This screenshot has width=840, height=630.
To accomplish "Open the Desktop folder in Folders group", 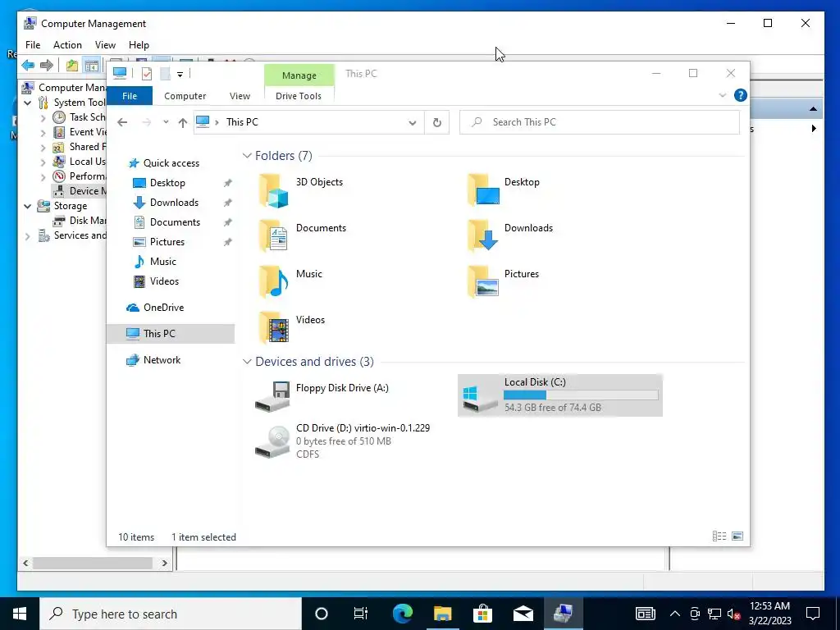I will (504, 189).
